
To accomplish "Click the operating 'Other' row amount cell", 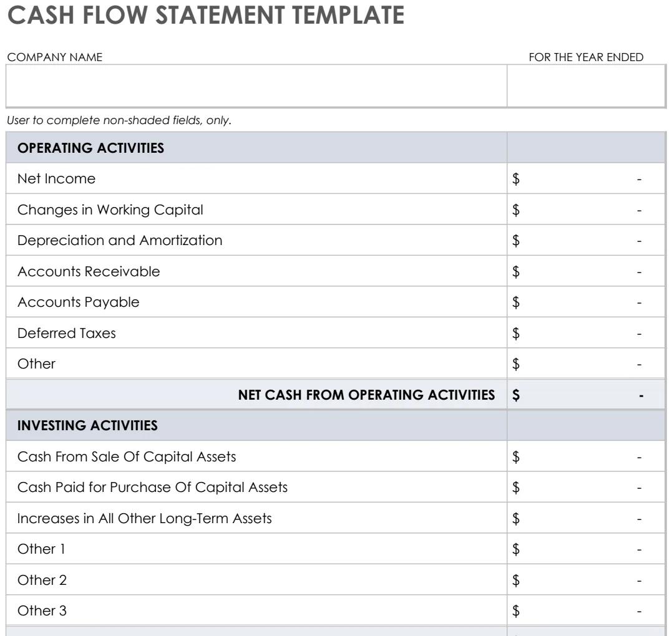I will point(586,364).
